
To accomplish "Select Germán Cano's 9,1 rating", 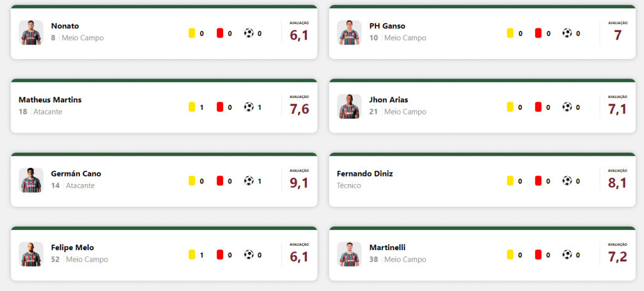I will coord(299,183).
